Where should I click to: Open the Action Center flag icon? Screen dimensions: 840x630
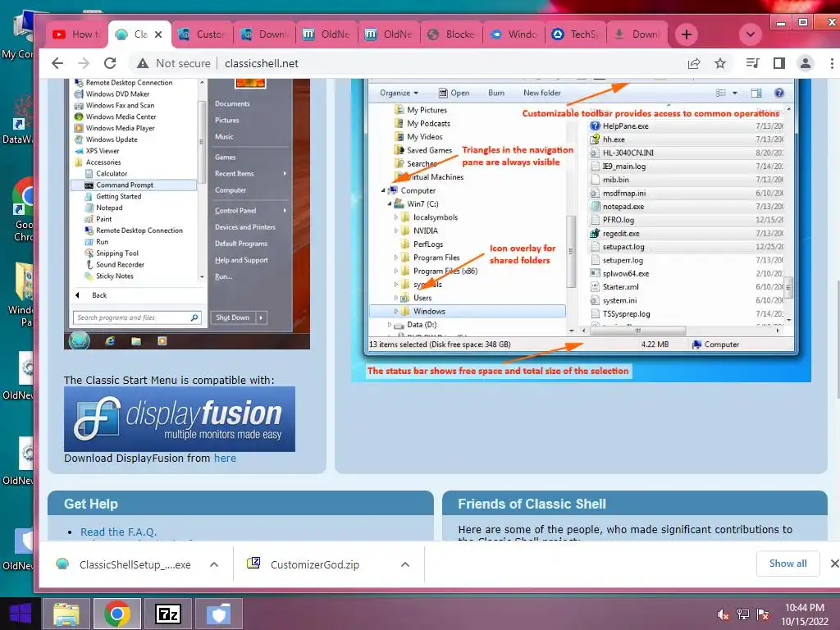[763, 614]
